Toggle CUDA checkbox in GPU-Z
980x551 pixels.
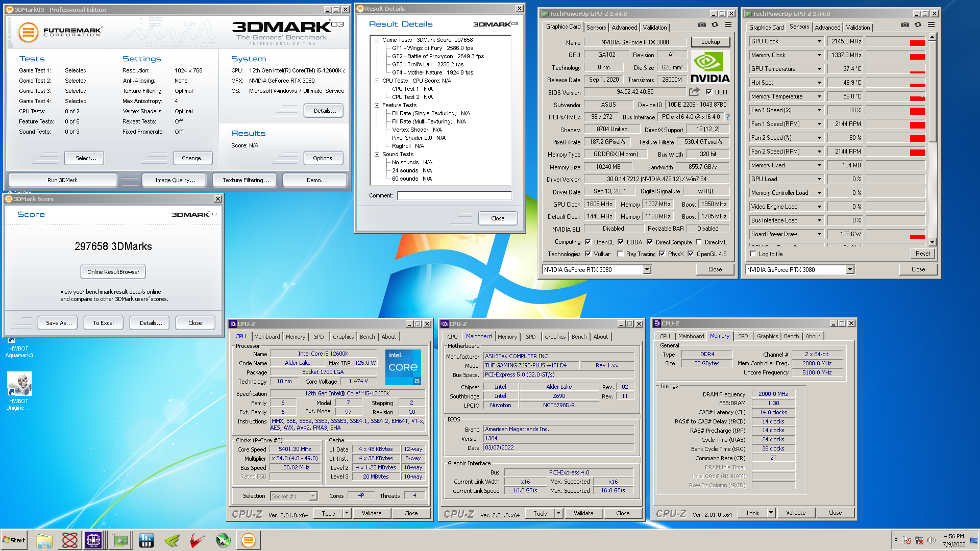(x=621, y=242)
